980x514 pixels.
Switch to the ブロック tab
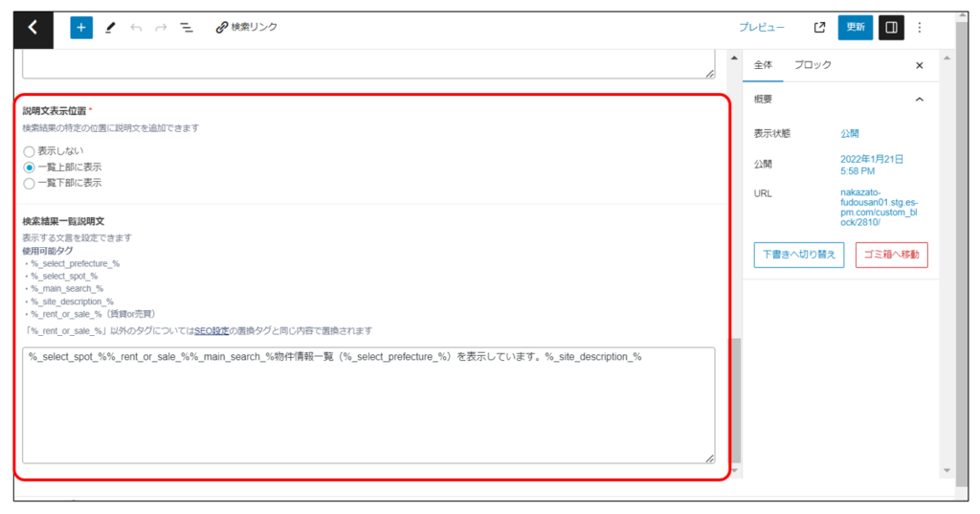coord(813,65)
